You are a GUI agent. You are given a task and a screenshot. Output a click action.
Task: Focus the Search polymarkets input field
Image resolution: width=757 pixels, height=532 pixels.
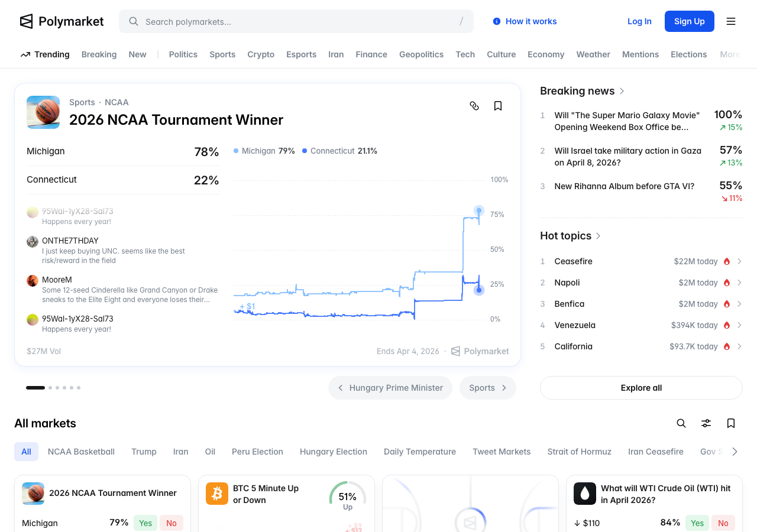pyautogui.click(x=296, y=21)
